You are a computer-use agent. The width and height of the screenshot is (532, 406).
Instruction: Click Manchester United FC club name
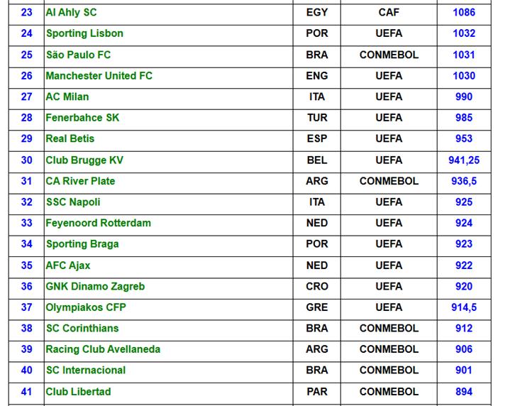(x=99, y=75)
